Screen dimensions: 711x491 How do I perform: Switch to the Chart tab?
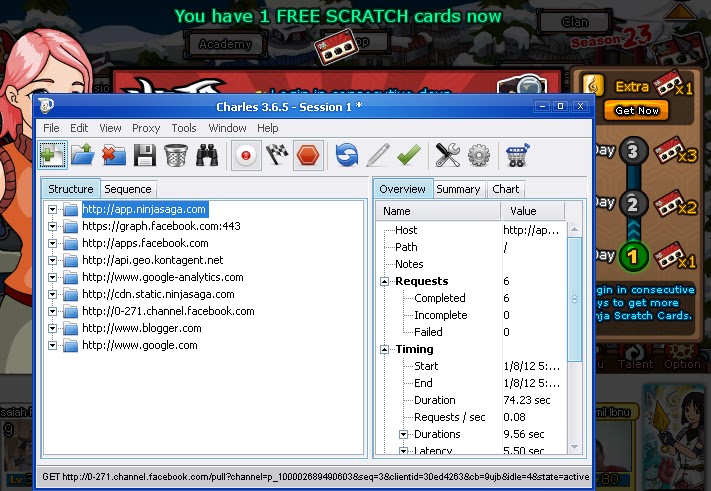(x=506, y=189)
